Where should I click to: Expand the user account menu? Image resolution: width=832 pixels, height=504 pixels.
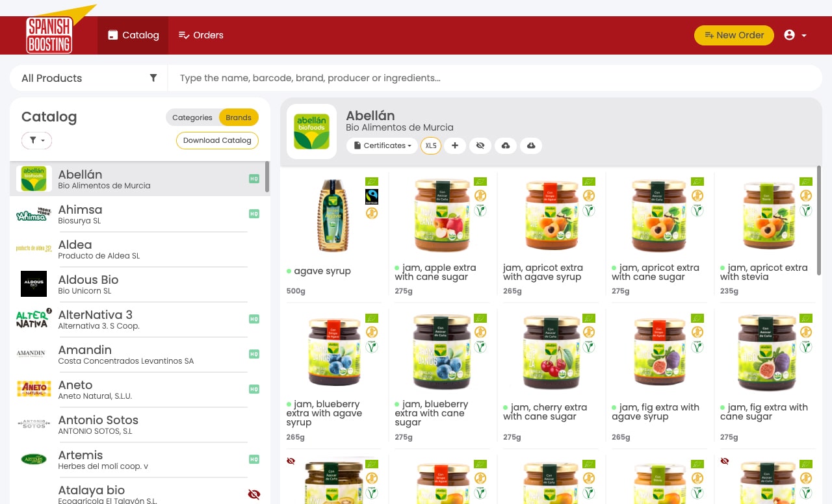(795, 35)
